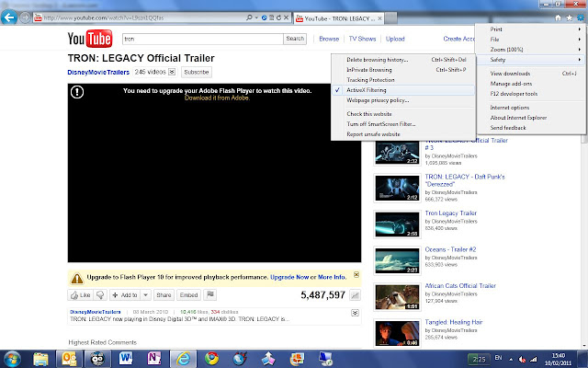Select Delete browsing history menu item
This screenshot has width=588, height=368.
[x=403, y=60]
